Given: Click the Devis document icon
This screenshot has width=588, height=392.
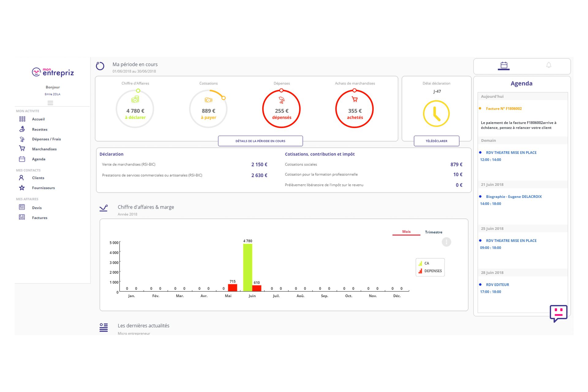Looking at the screenshot, I should click(22, 207).
